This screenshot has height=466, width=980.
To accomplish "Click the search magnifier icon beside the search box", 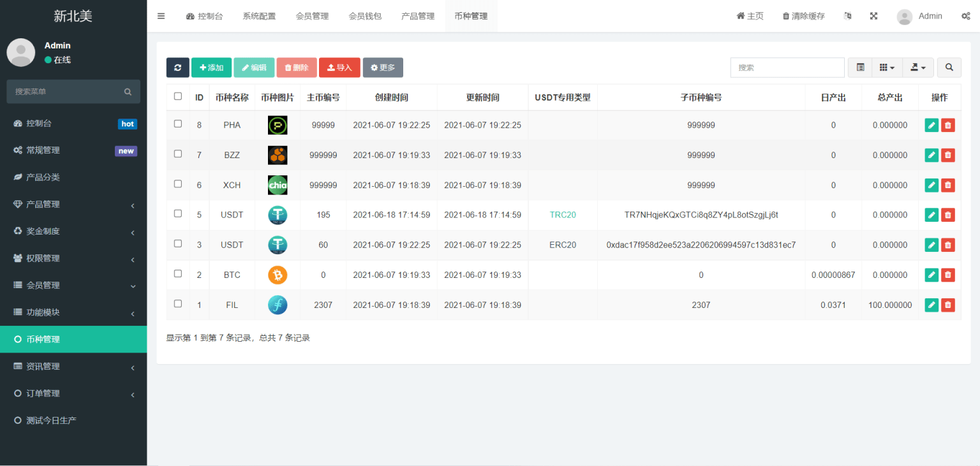I will tap(949, 67).
